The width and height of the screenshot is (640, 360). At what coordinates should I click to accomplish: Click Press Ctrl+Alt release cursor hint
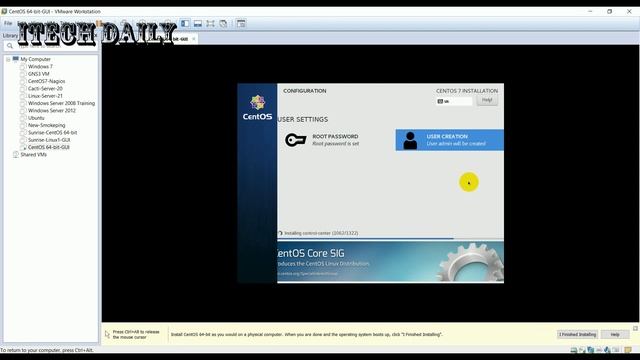pos(136,334)
